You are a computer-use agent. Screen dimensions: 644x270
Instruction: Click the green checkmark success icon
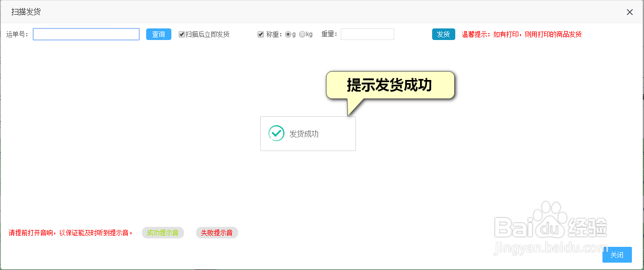(277, 133)
